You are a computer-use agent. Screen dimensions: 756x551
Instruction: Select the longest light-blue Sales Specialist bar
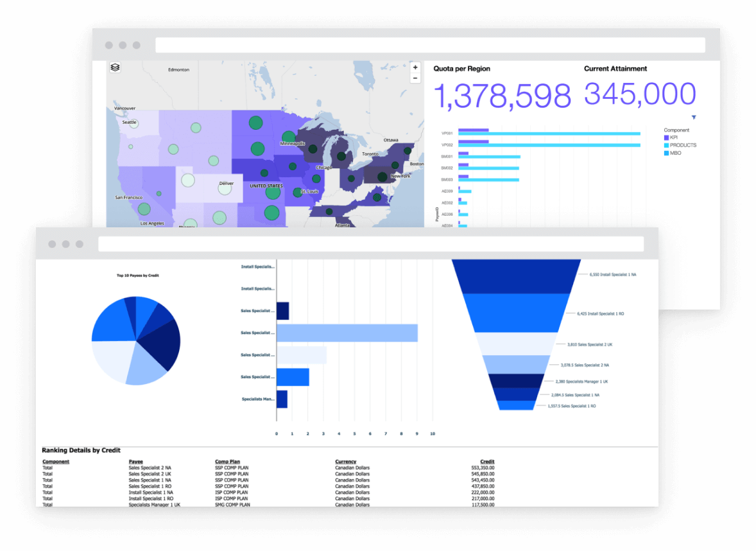[x=347, y=333]
